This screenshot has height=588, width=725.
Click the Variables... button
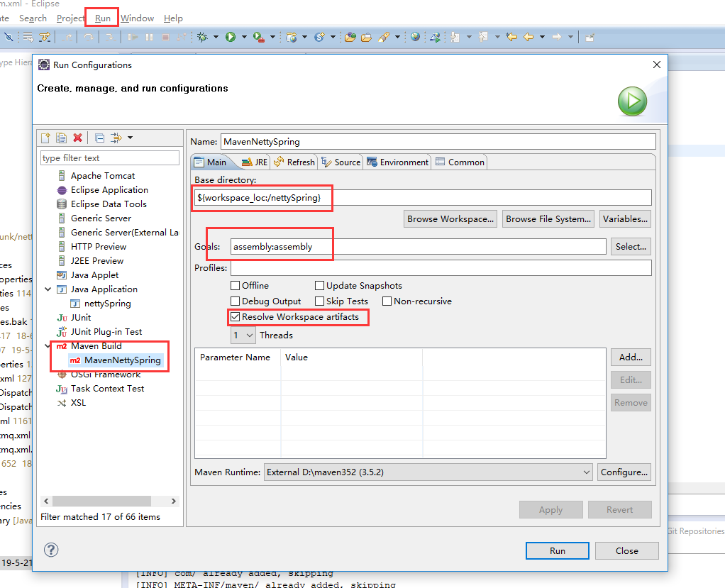625,219
